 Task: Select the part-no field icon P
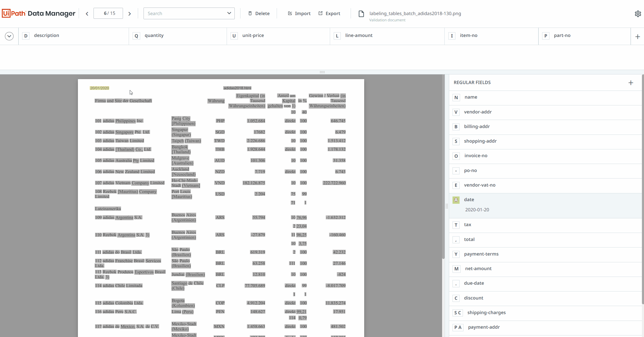tap(546, 36)
